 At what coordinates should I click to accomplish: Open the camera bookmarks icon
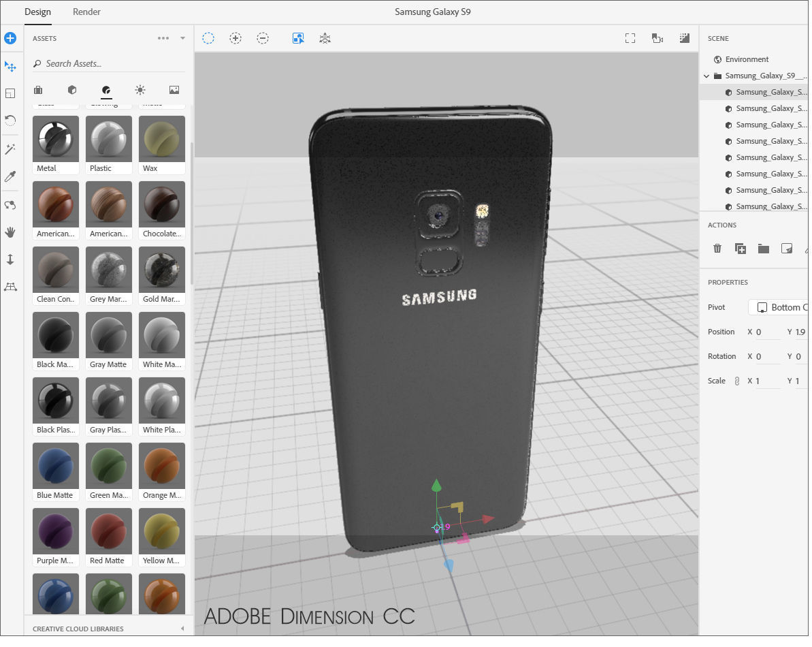pyautogui.click(x=657, y=38)
